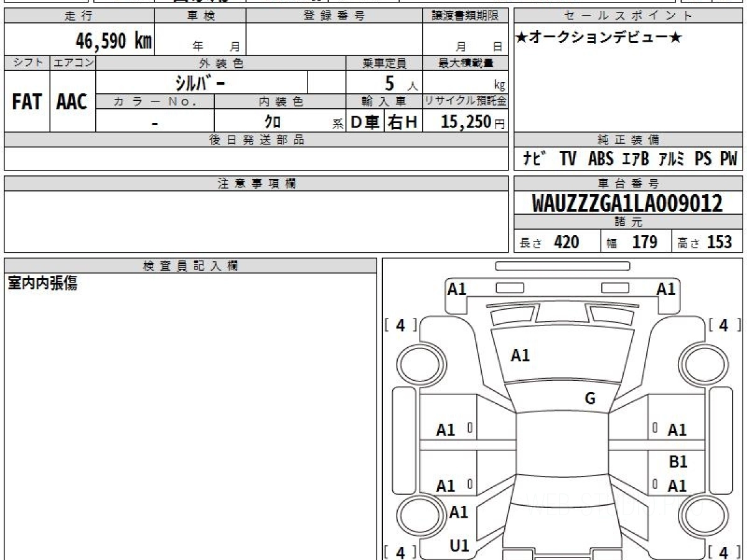Image resolution: width=747 pixels, height=560 pixels.
Task: Select the セールスポイント header
Action: point(628,17)
